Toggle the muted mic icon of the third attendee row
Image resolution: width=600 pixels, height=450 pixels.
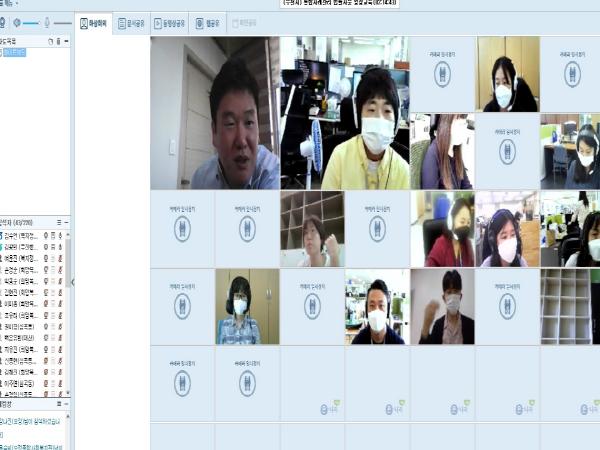tap(60, 258)
